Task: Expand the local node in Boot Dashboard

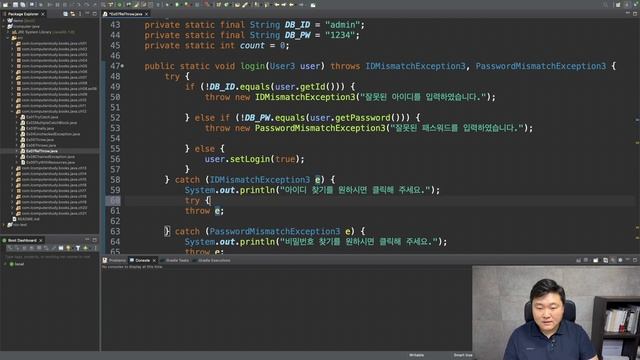Action: pos(5,264)
